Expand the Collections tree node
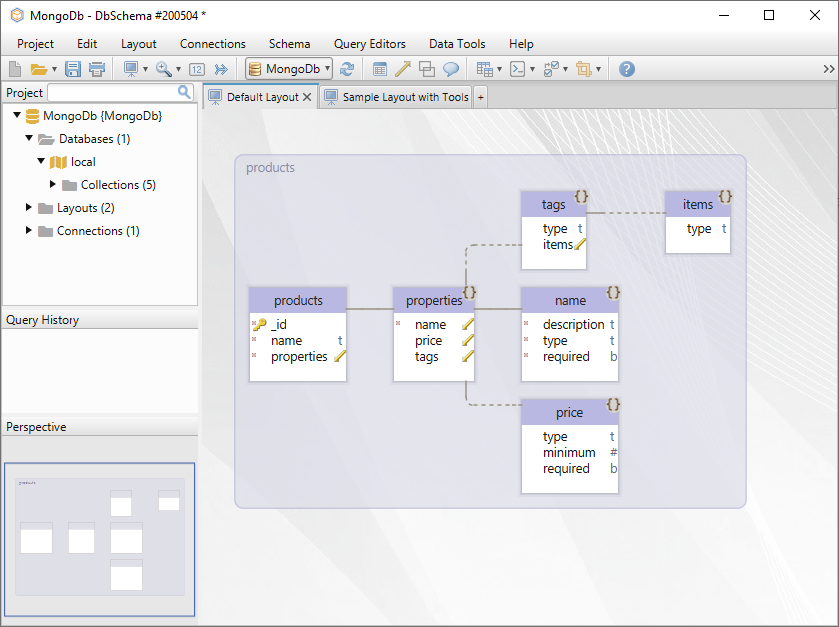The height and width of the screenshot is (627, 839). pos(52,184)
